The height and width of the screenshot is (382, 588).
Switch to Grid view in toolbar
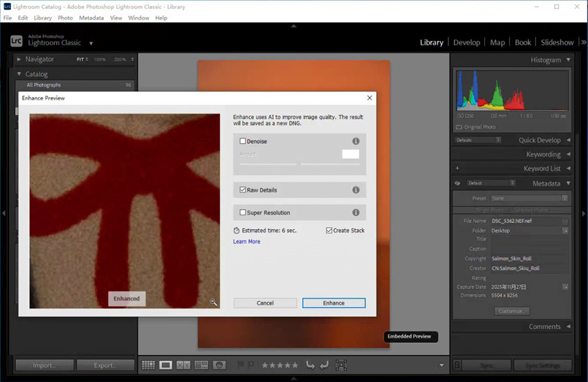coord(148,365)
